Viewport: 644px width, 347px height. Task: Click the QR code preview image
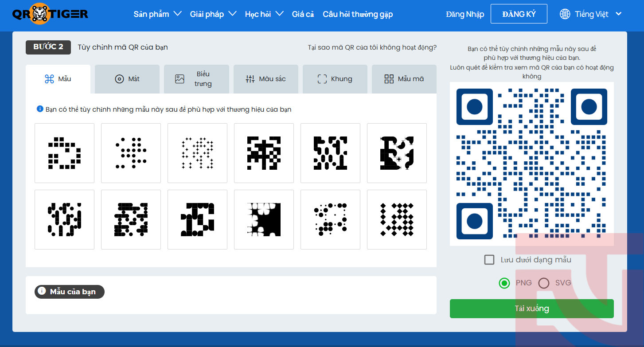click(532, 164)
